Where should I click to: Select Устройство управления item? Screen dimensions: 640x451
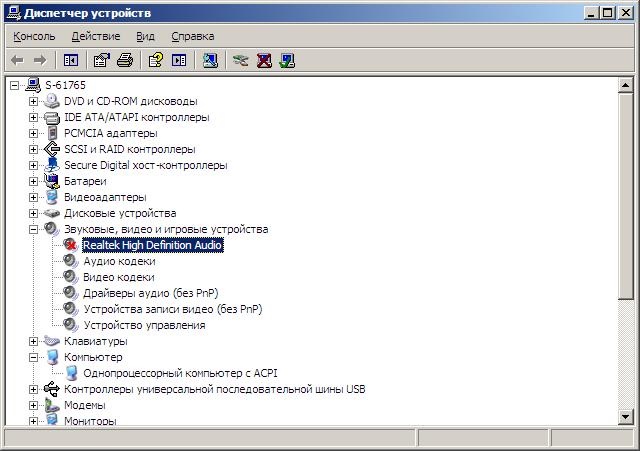coord(144,325)
